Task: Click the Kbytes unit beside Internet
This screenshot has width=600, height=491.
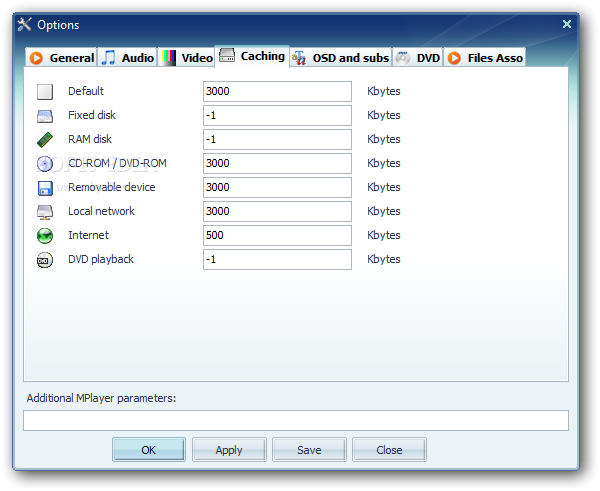Action: pyautogui.click(x=384, y=235)
